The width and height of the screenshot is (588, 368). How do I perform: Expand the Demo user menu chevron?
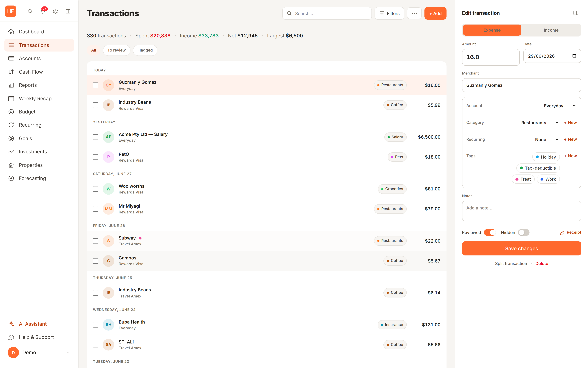click(x=68, y=352)
